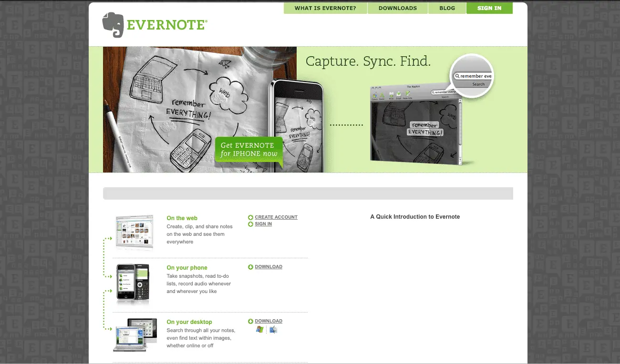Screen dimensions: 620x364
Task: Click the Create Account link
Action: 276,217
